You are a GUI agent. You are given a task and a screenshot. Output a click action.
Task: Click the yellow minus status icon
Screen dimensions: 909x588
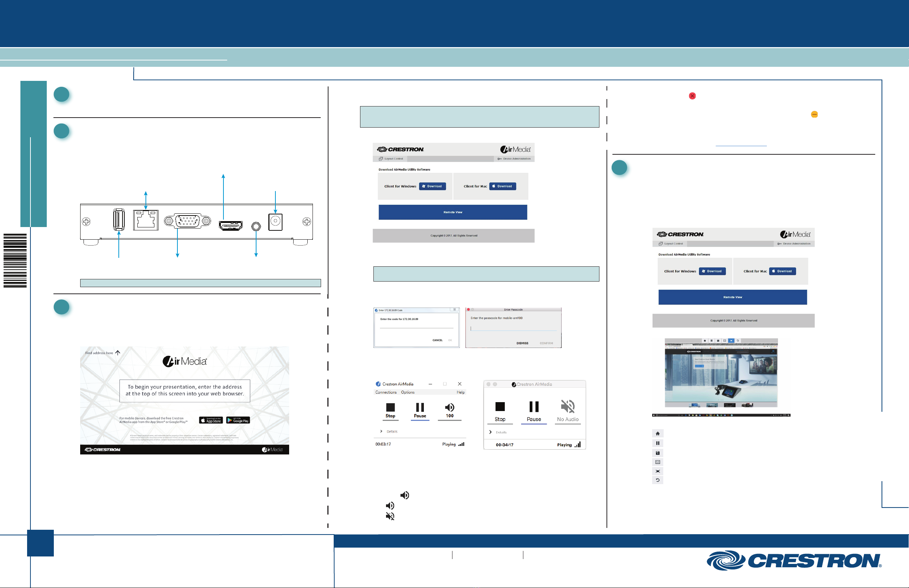[814, 114]
